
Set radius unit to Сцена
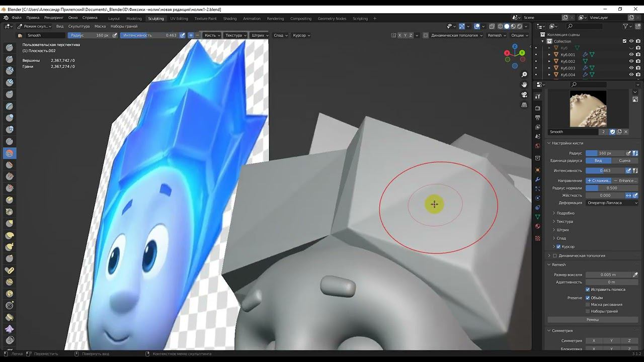click(624, 160)
